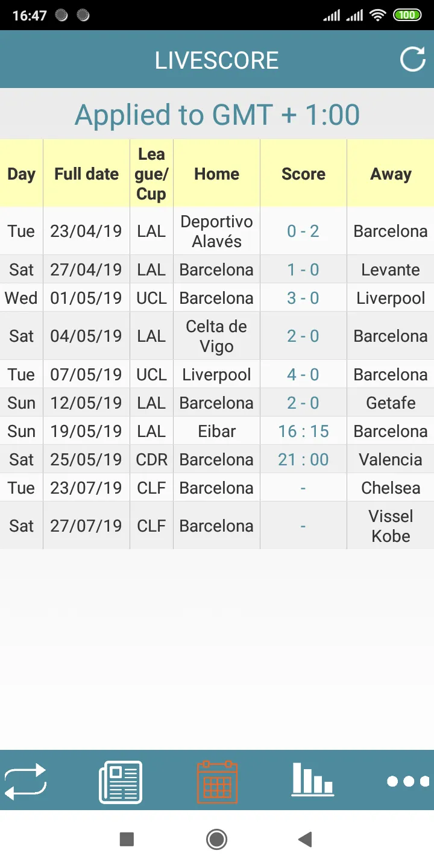Tap the Applied to GMT + 1:00 banner
Screen dimensions: 434x868
pyautogui.click(x=217, y=114)
